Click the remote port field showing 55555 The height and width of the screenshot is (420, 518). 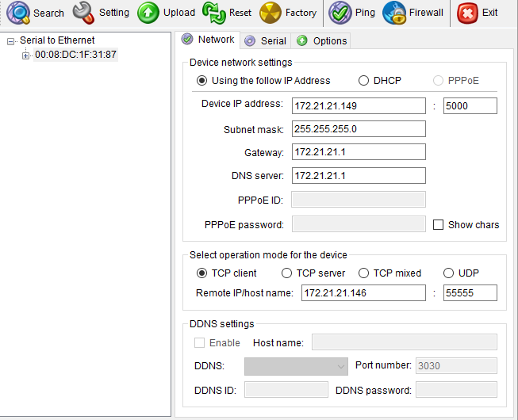470,293
